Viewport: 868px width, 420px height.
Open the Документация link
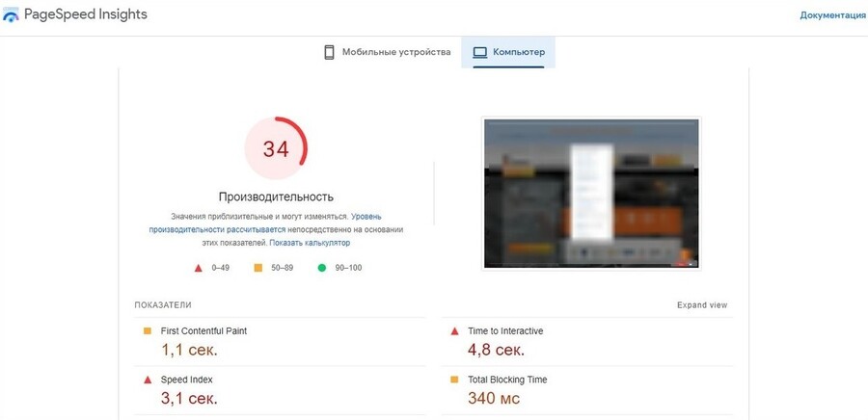(832, 15)
